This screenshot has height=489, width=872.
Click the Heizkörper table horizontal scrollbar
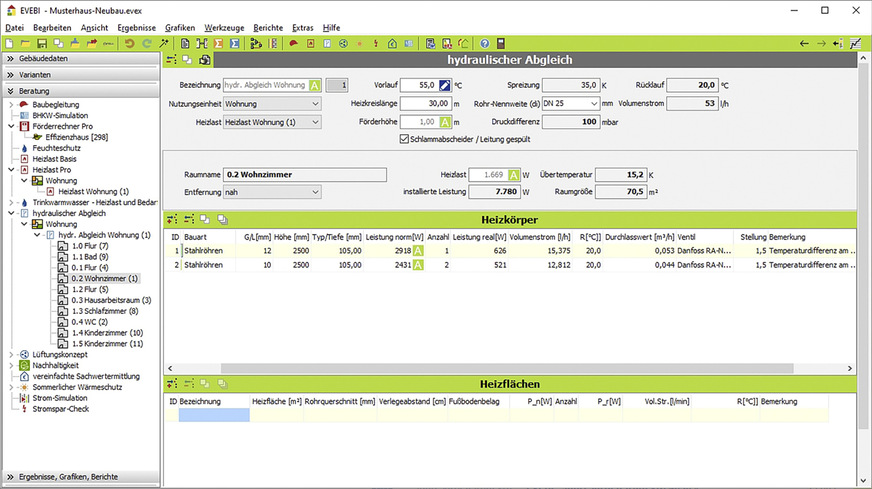(507, 368)
